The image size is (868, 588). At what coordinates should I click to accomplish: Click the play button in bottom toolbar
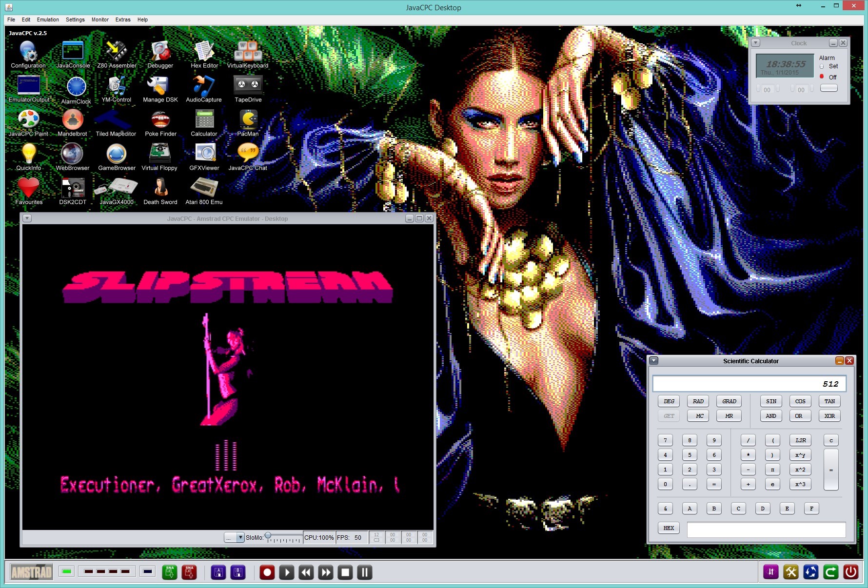287,572
